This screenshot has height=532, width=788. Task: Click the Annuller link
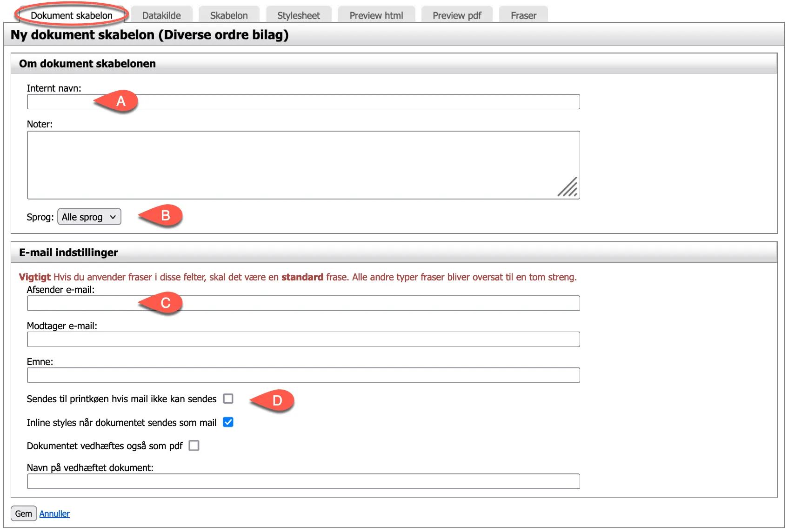54,514
